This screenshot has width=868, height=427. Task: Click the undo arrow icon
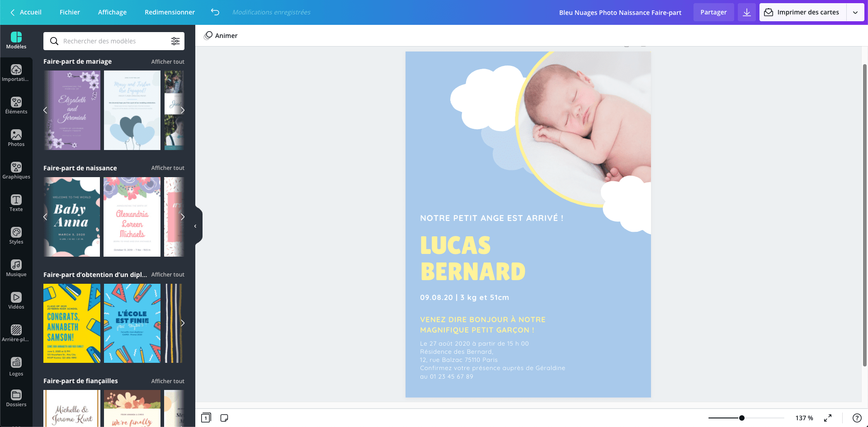coord(215,12)
